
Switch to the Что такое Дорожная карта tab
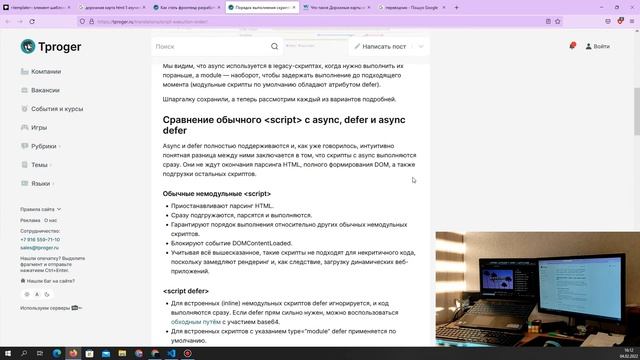point(337,7)
